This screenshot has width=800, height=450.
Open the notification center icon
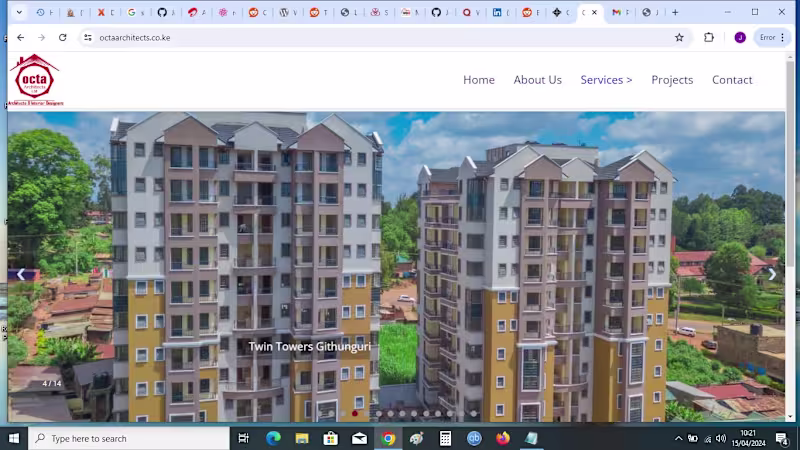(782, 438)
